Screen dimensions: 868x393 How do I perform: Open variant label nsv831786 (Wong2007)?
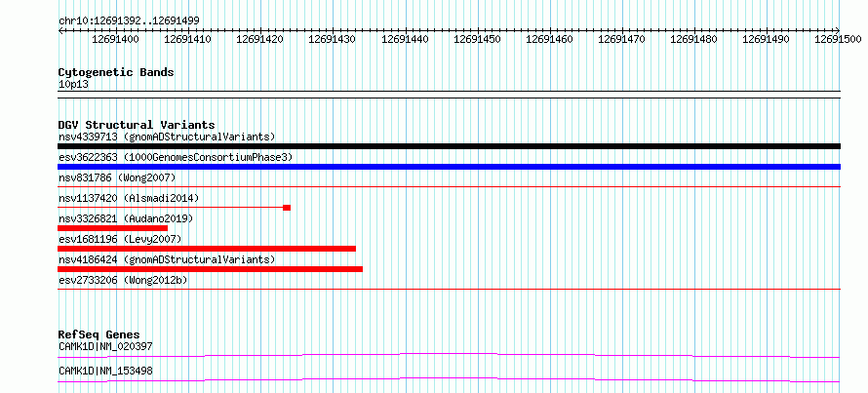[117, 177]
